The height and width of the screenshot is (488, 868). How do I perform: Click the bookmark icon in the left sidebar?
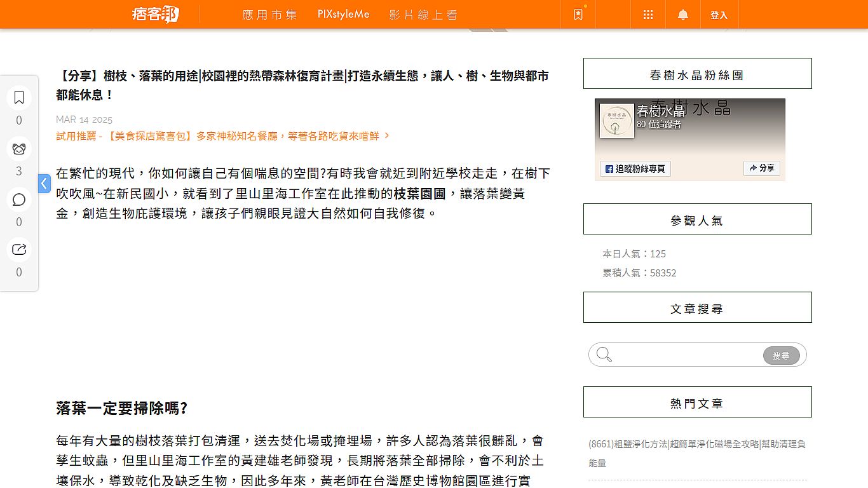tap(19, 97)
